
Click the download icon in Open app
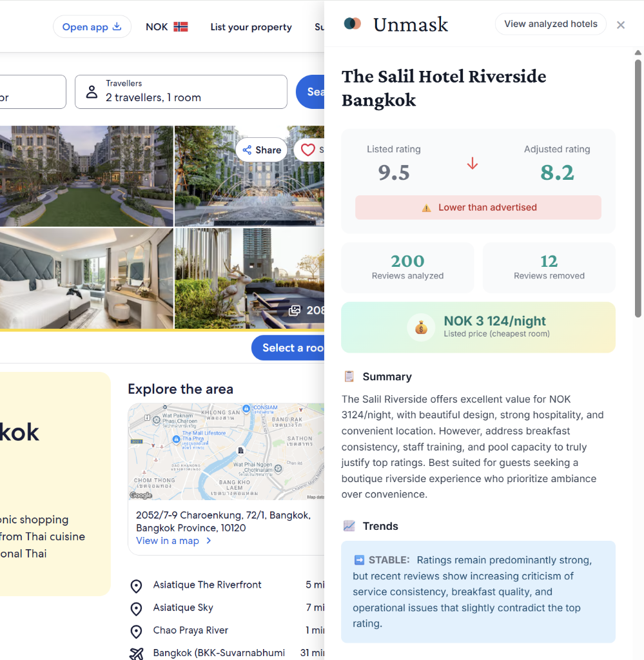click(117, 26)
